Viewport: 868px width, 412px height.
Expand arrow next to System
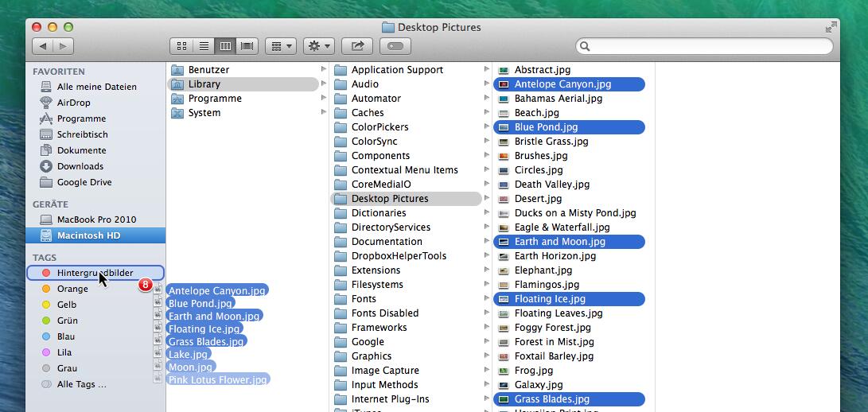tap(324, 112)
